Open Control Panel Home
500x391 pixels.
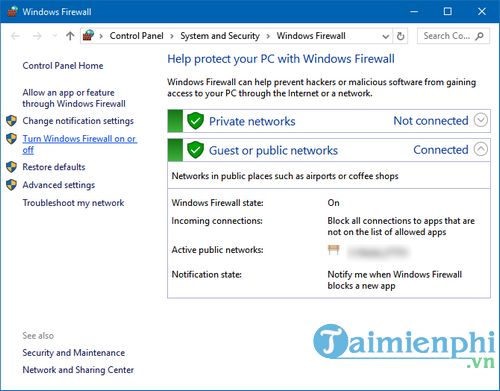pos(63,66)
